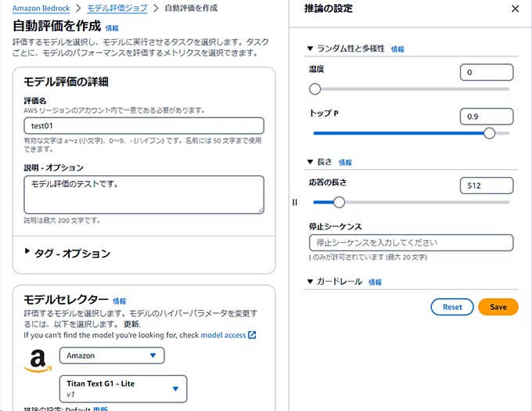532x411 pixels.
Task: Open 情報 link for ガードレール
Action: coord(375,282)
